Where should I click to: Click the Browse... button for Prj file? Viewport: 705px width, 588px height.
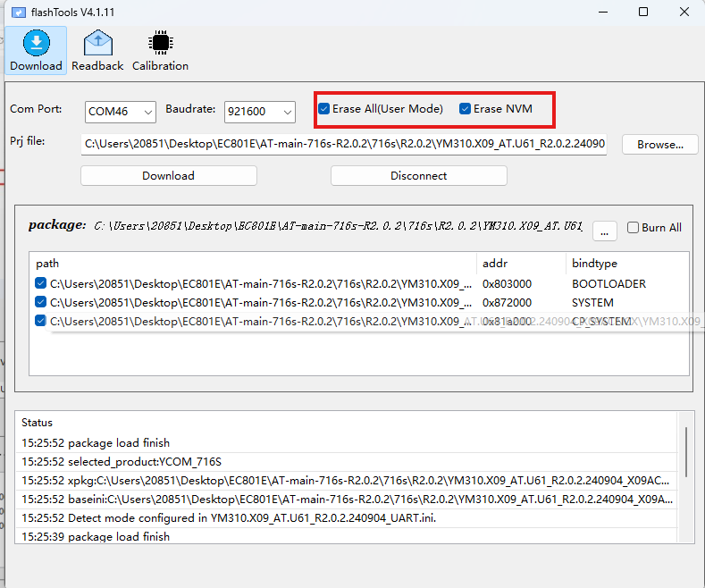click(659, 145)
